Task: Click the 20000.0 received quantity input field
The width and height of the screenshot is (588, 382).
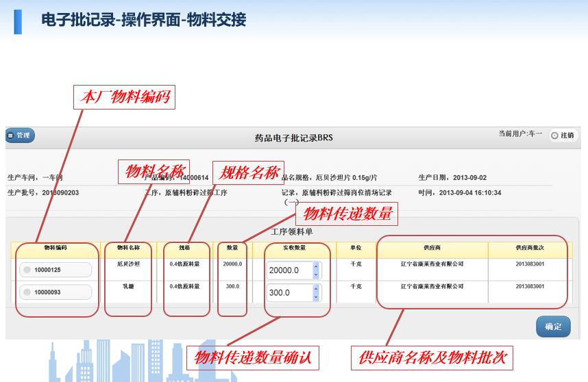Action: [x=288, y=270]
